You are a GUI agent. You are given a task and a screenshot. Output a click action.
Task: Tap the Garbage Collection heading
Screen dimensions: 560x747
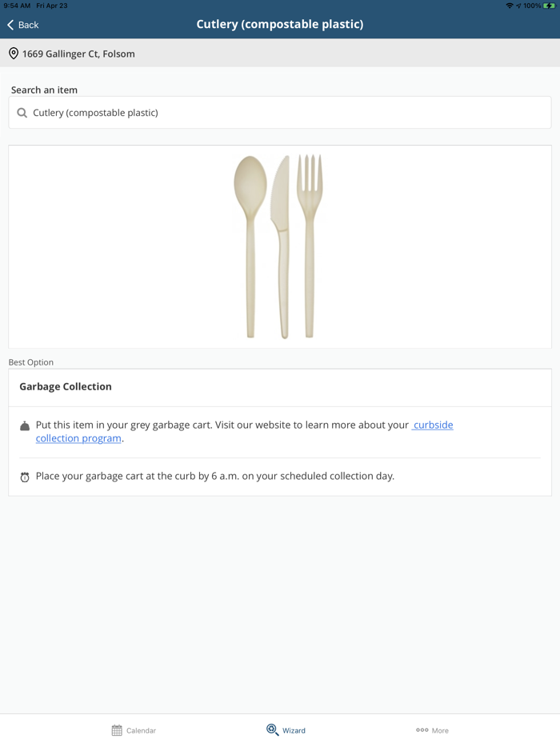tap(66, 386)
